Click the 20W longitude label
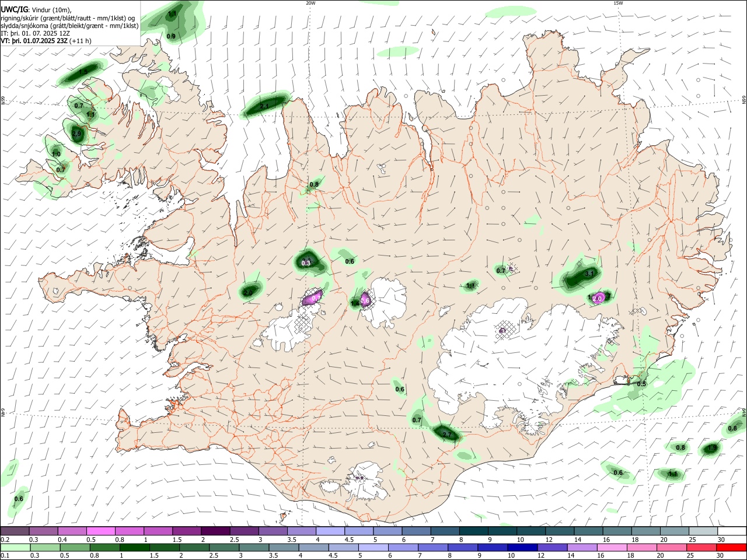 310,3
